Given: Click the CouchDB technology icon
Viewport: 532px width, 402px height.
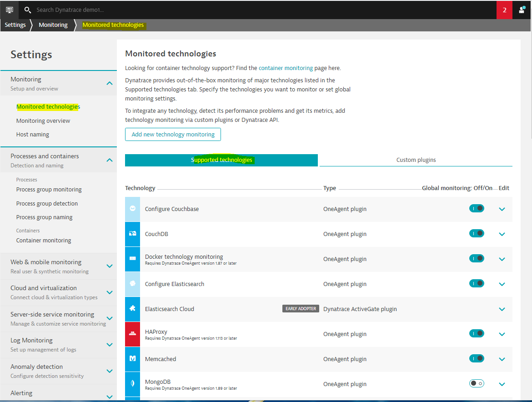Looking at the screenshot, I should point(132,234).
